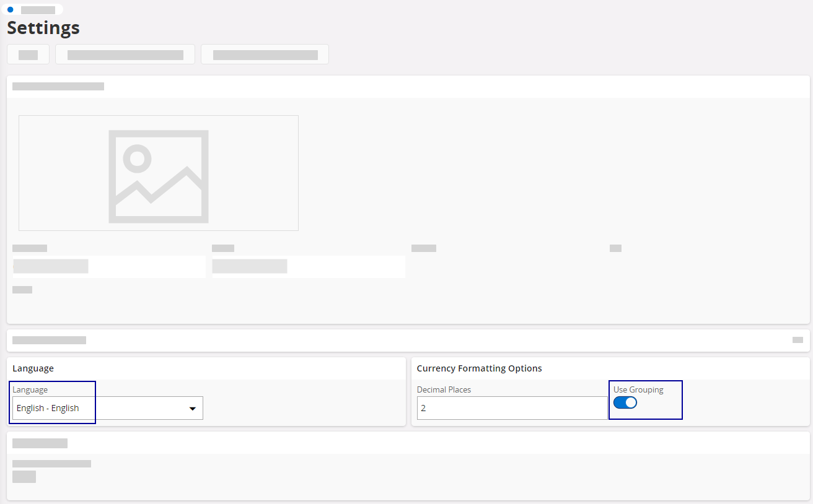
Task: Click the Decimal Places input field
Action: click(512, 409)
